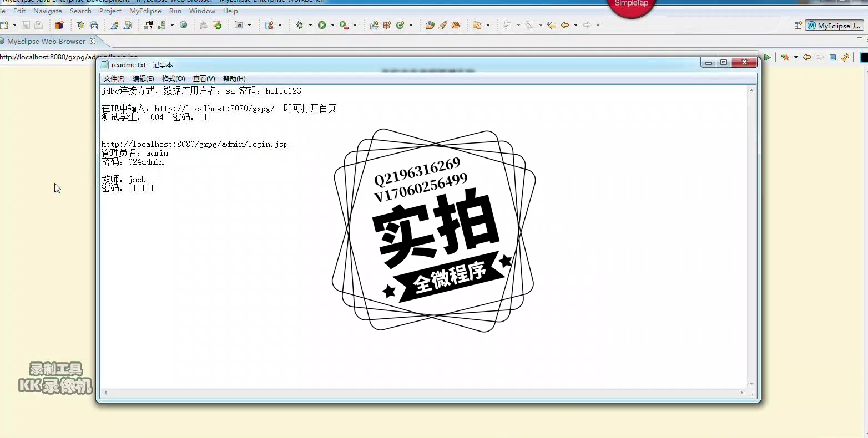Open the dropdown next to External Tools icon
Image resolution: width=868 pixels, height=438 pixels.
point(355,25)
